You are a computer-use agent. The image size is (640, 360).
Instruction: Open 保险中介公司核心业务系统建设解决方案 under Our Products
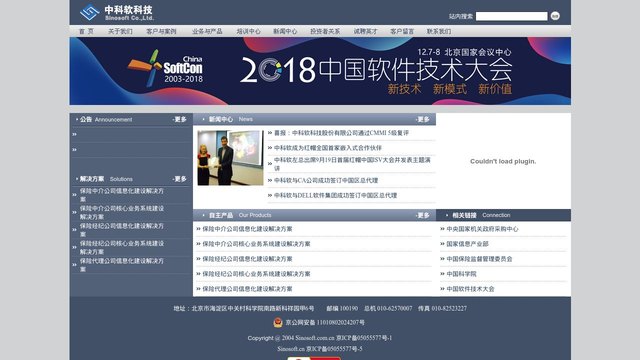[x=256, y=244]
